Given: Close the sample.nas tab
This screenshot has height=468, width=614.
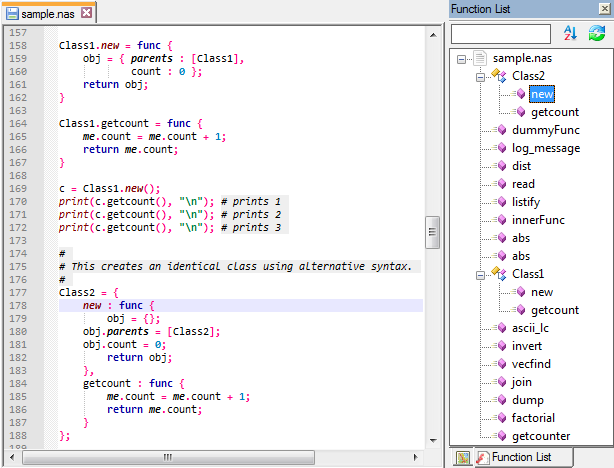Looking at the screenshot, I should [x=87, y=13].
